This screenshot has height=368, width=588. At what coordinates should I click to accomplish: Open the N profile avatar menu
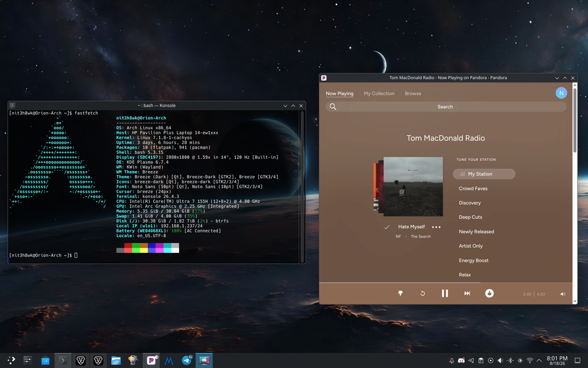coord(561,93)
